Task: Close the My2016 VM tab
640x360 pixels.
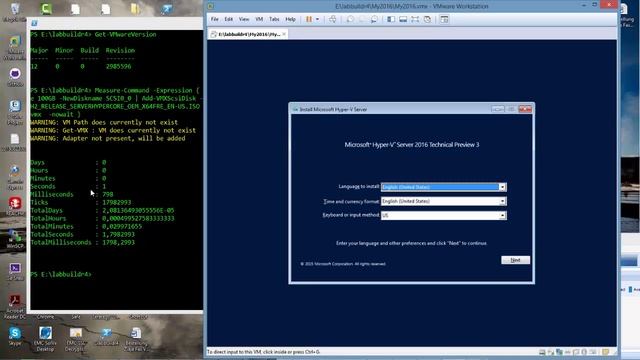Action: pyautogui.click(x=284, y=34)
